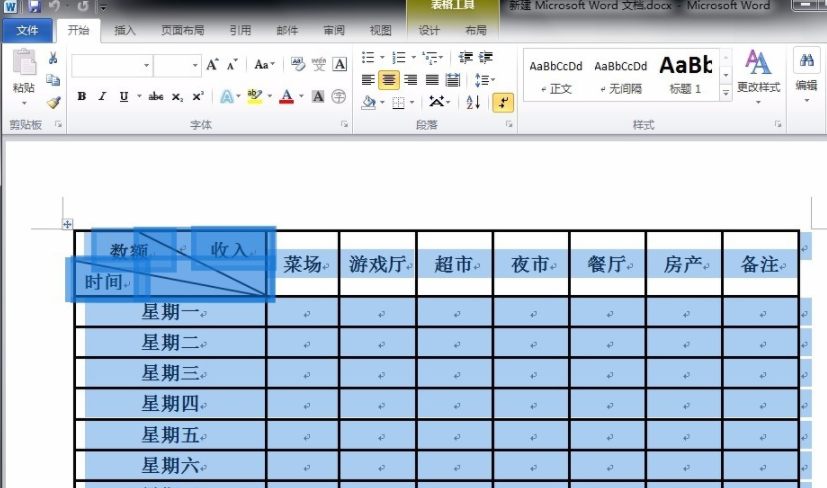Toggle Show/Hide paragraph marks
The height and width of the screenshot is (488, 827).
click(x=503, y=102)
